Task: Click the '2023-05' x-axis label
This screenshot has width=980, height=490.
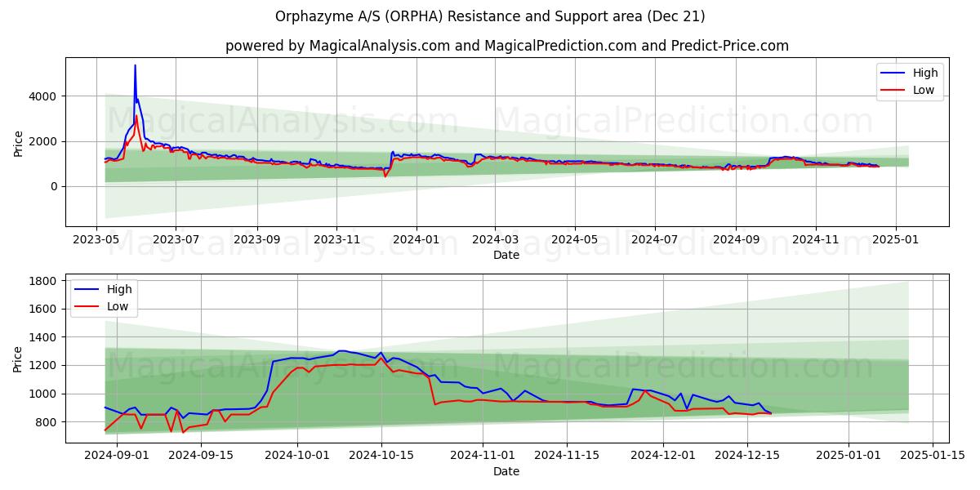Action: pyautogui.click(x=97, y=241)
